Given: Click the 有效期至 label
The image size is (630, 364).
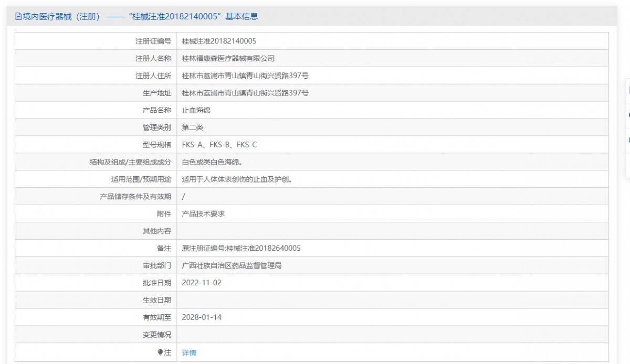Looking at the screenshot, I should 157,318.
